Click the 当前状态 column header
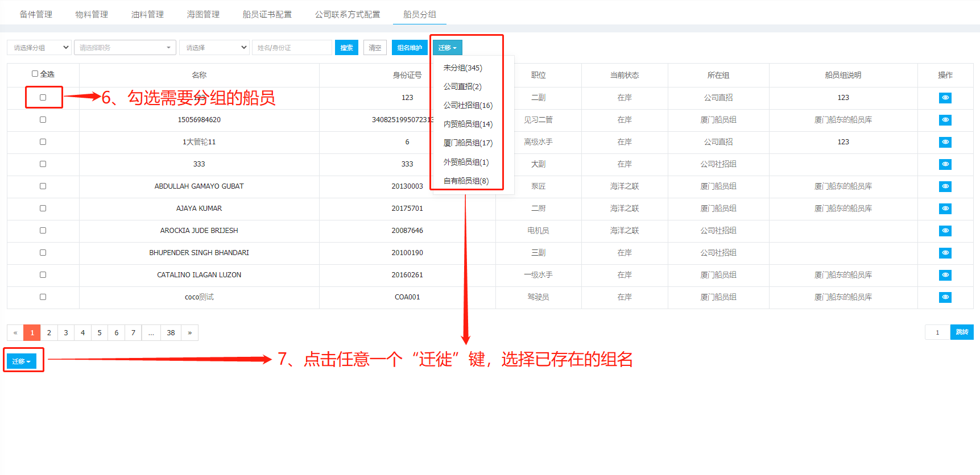This screenshot has height=475, width=980. [x=625, y=75]
